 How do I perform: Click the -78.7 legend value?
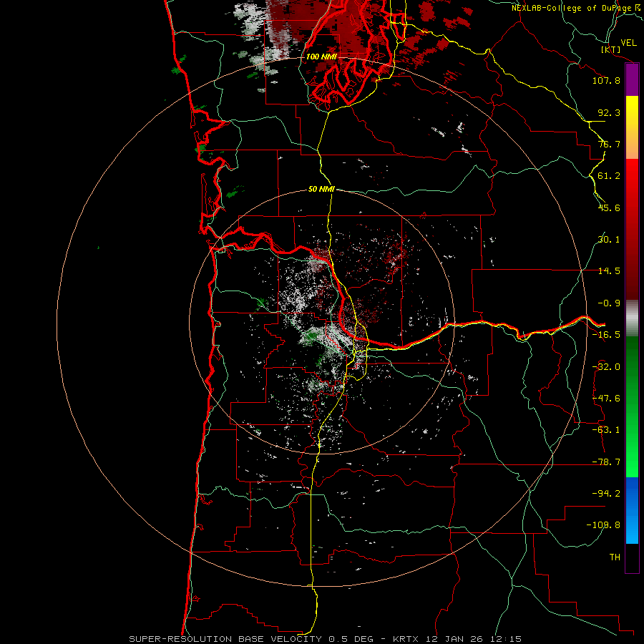[606, 462]
